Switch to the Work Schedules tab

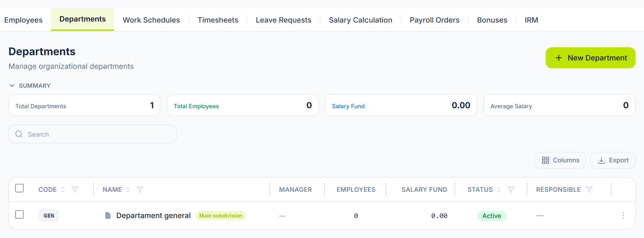pyautogui.click(x=151, y=20)
